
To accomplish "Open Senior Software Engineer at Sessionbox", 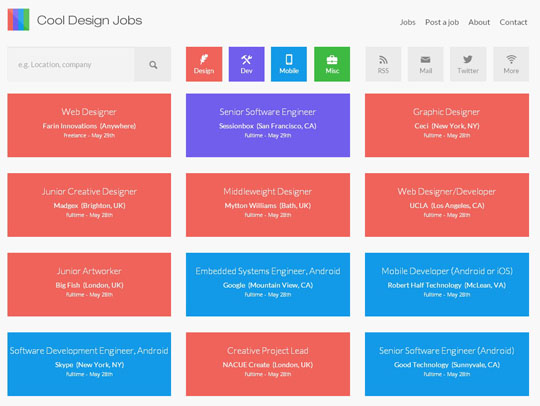I will point(268,125).
